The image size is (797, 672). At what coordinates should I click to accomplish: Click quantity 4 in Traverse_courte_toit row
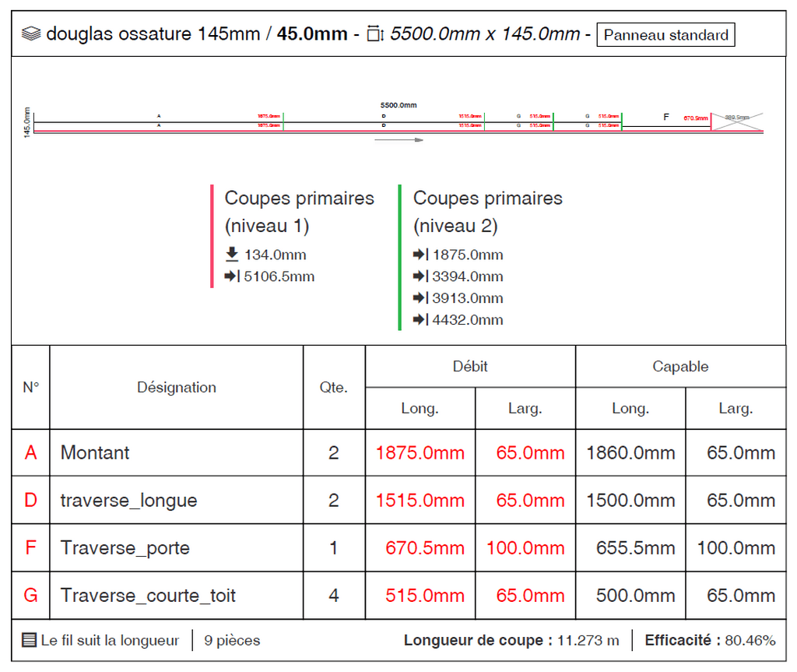pyautogui.click(x=334, y=595)
